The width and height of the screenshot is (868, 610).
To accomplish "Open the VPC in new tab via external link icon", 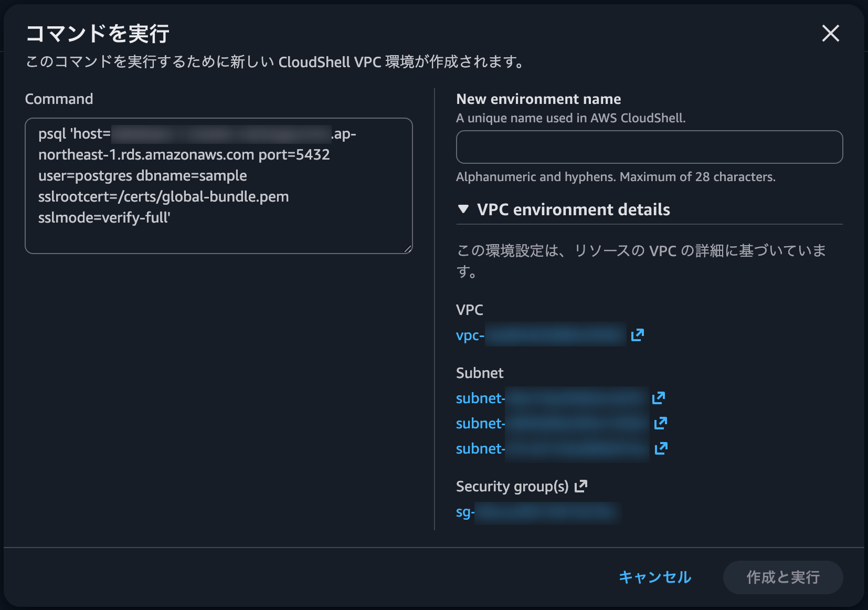I will pyautogui.click(x=637, y=334).
